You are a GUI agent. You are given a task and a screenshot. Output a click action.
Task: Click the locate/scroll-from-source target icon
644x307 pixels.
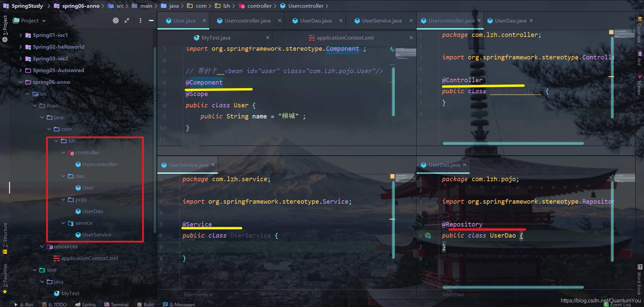click(116, 20)
